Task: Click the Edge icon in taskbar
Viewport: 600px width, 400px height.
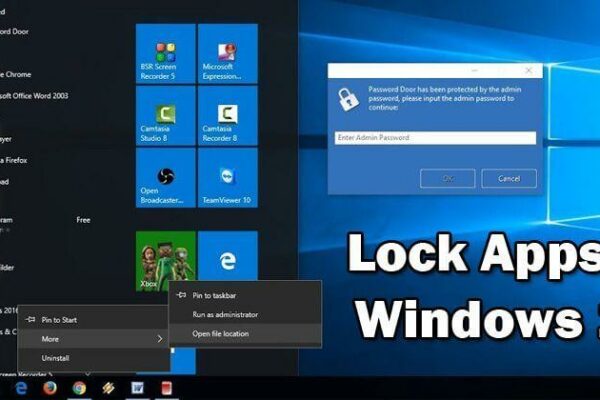Action: (21, 388)
